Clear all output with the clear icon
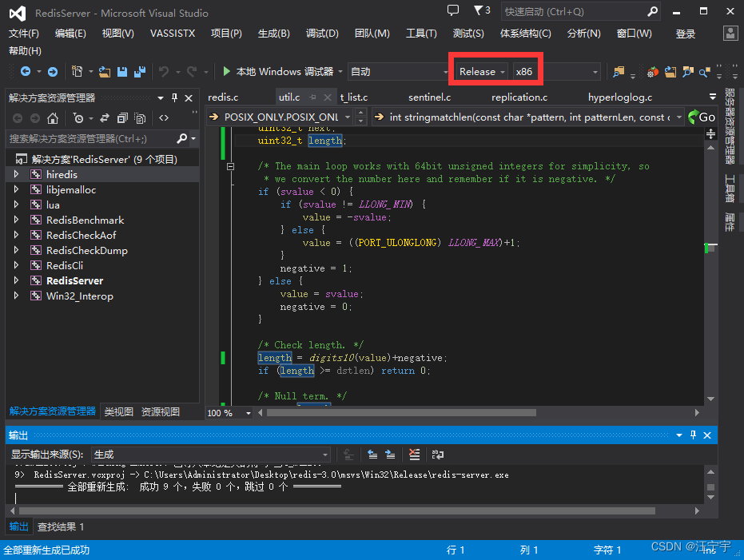744x560 pixels. coord(414,455)
